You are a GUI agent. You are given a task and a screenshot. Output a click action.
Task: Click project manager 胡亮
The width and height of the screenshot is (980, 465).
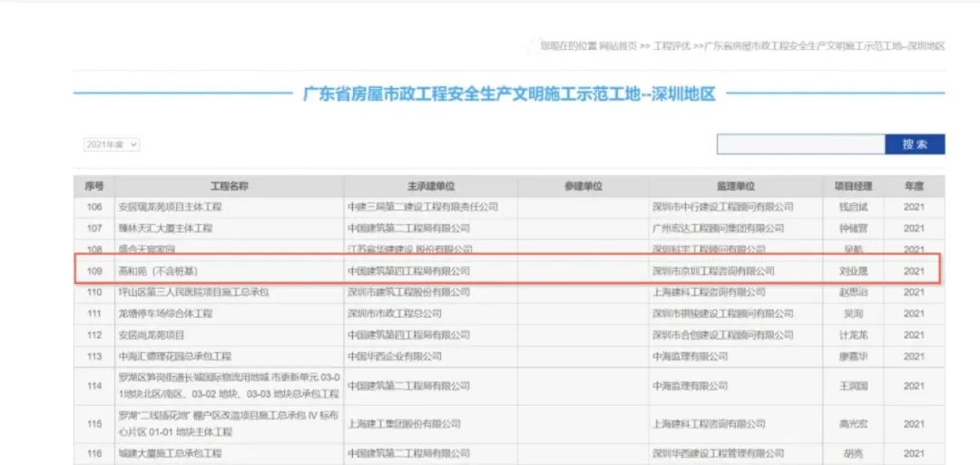[853, 453]
